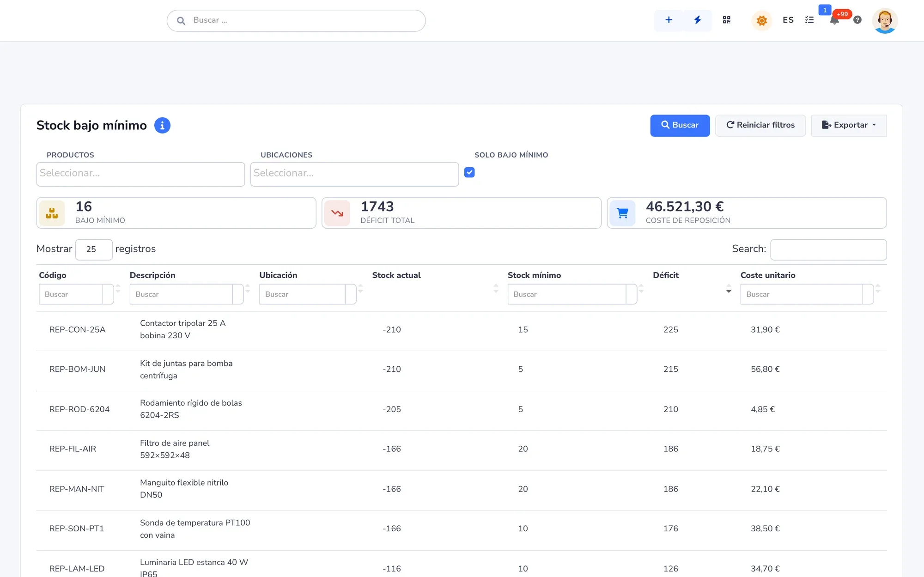Open the Ubicaciones selector dropdown
The width and height of the screenshot is (924, 577).
(x=354, y=174)
